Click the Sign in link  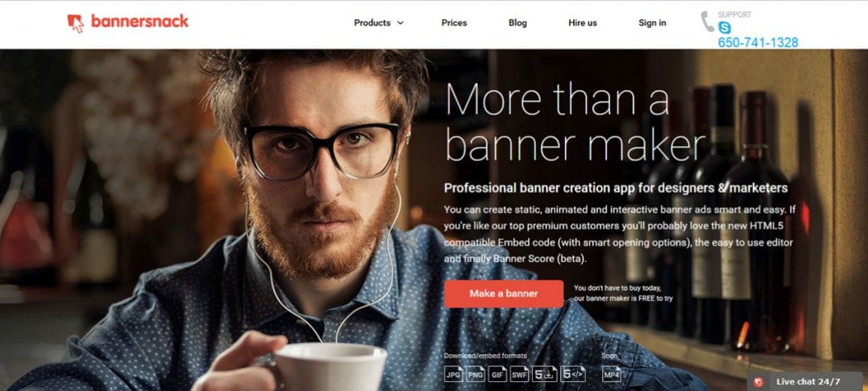(x=652, y=23)
